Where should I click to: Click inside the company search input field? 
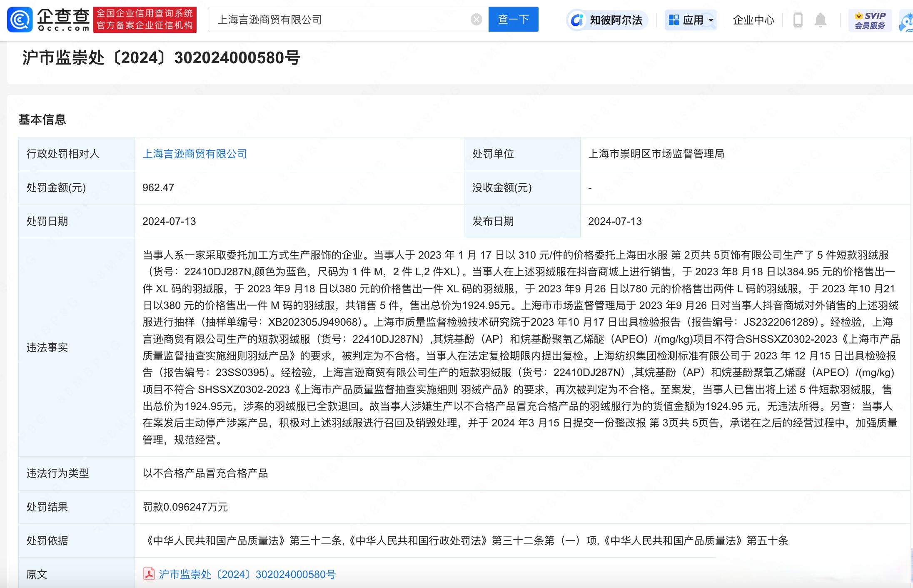[333, 19]
